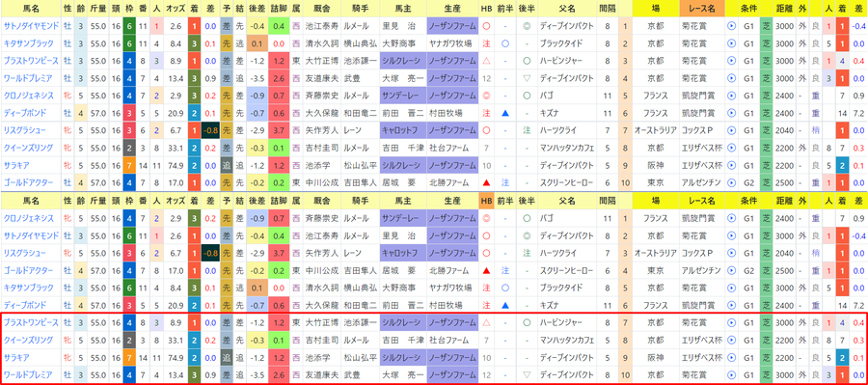Click play icon in lower table ゴールドアクター row

coord(731,270)
